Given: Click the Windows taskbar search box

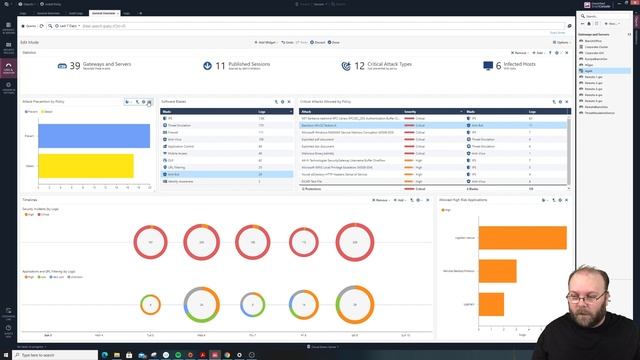Looking at the screenshot, I should tap(55, 355).
